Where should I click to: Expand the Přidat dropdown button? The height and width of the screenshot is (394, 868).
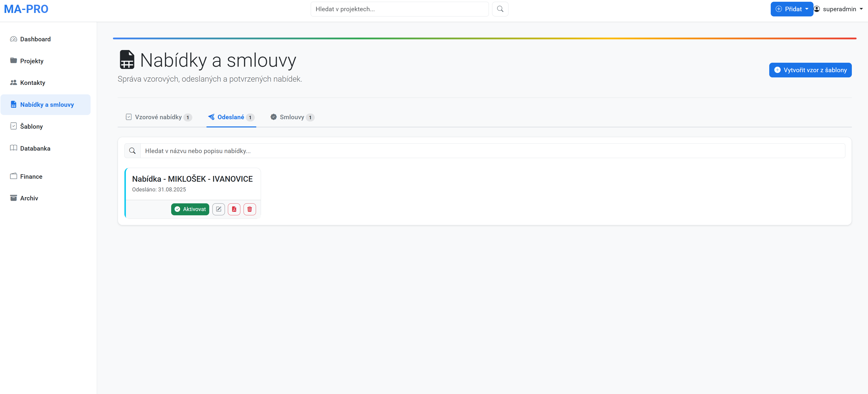[791, 9]
